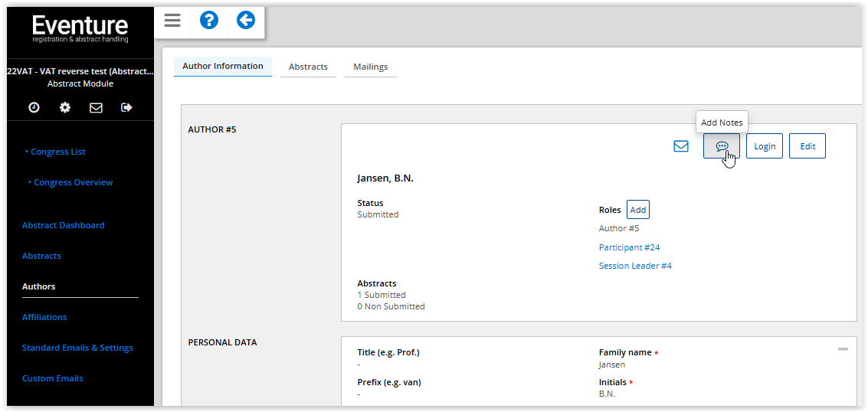Viewport: 868px width, 412px height.
Task: Click the blue back arrow icon
Action: click(x=246, y=21)
